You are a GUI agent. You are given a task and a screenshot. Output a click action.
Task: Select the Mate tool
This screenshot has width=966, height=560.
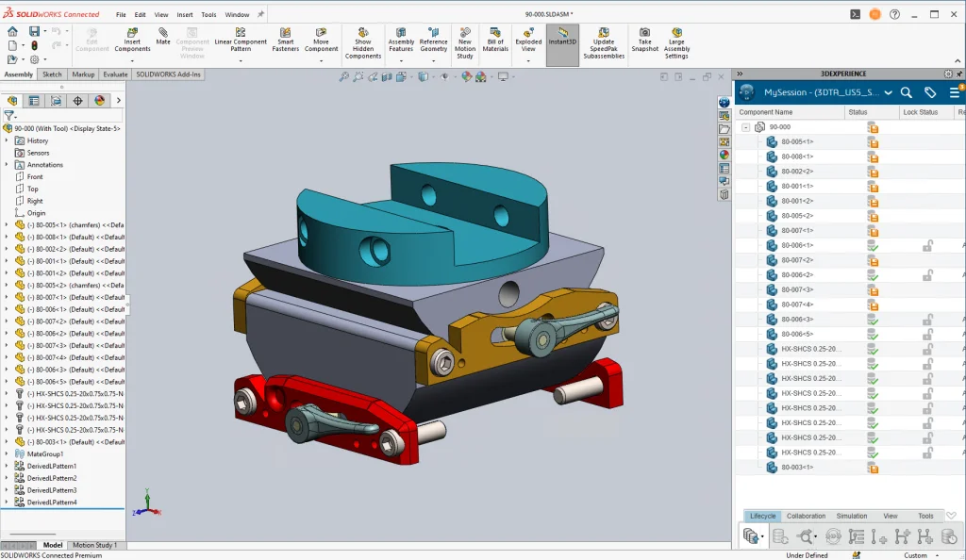coord(163,36)
